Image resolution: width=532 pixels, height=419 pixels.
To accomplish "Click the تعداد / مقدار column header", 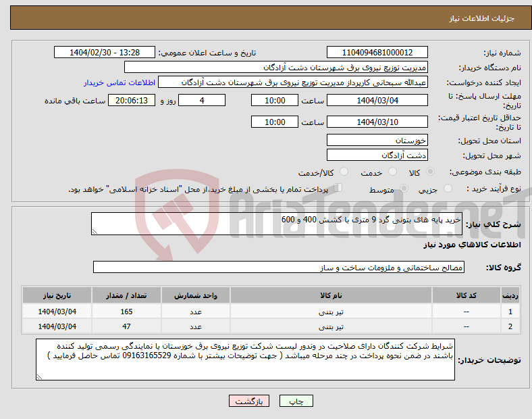I will click(x=126, y=295).
